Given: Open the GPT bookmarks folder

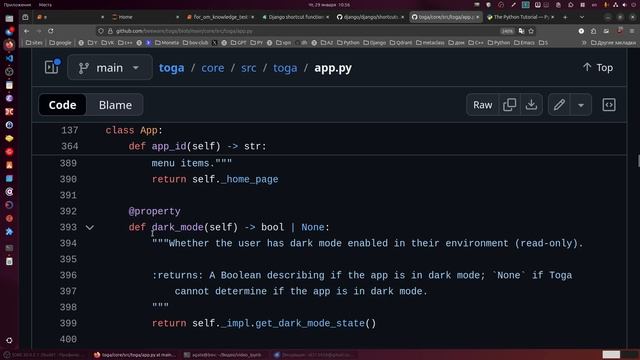Looking at the screenshot, I should 239,42.
